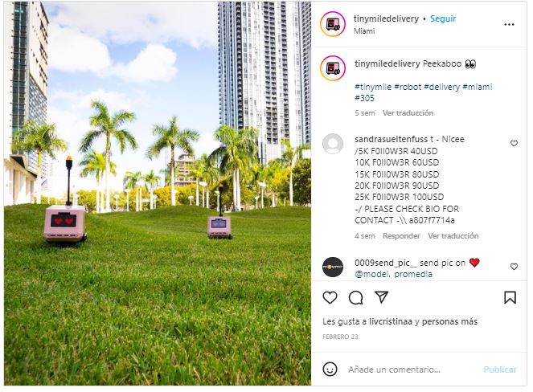Open comments with the speech bubble icon

[x=356, y=297]
